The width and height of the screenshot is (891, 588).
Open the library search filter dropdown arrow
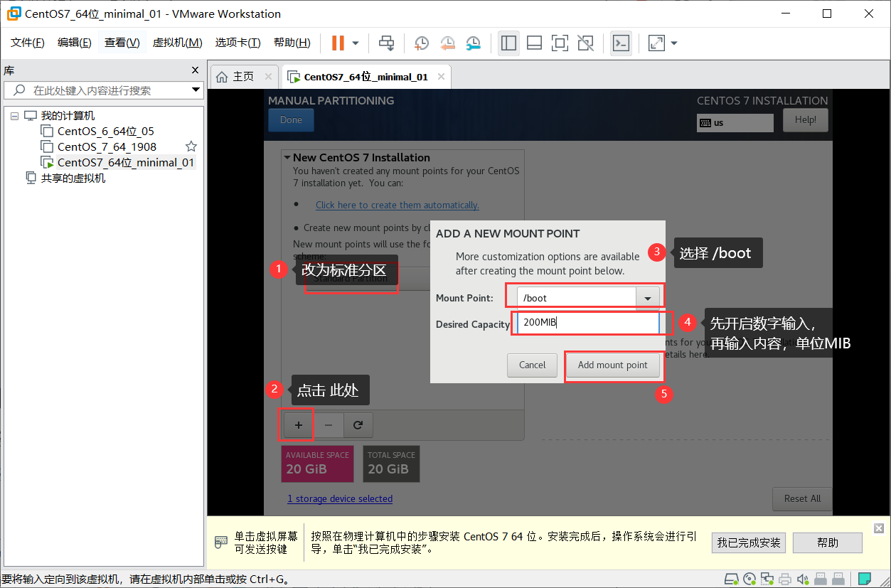pyautogui.click(x=196, y=90)
